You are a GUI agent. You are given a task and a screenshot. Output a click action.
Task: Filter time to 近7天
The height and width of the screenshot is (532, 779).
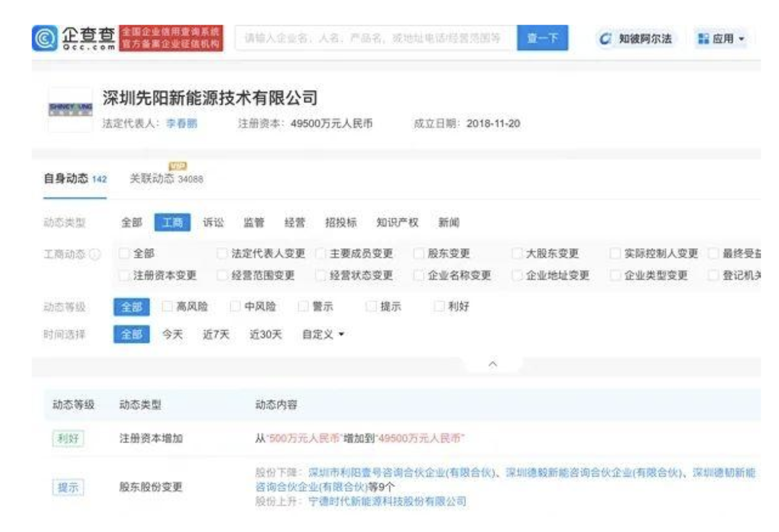tap(216, 335)
